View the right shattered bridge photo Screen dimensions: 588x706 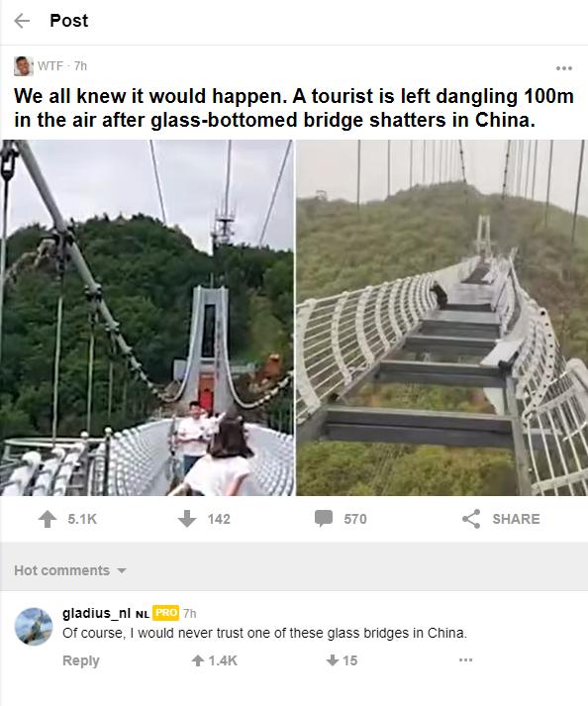point(441,318)
